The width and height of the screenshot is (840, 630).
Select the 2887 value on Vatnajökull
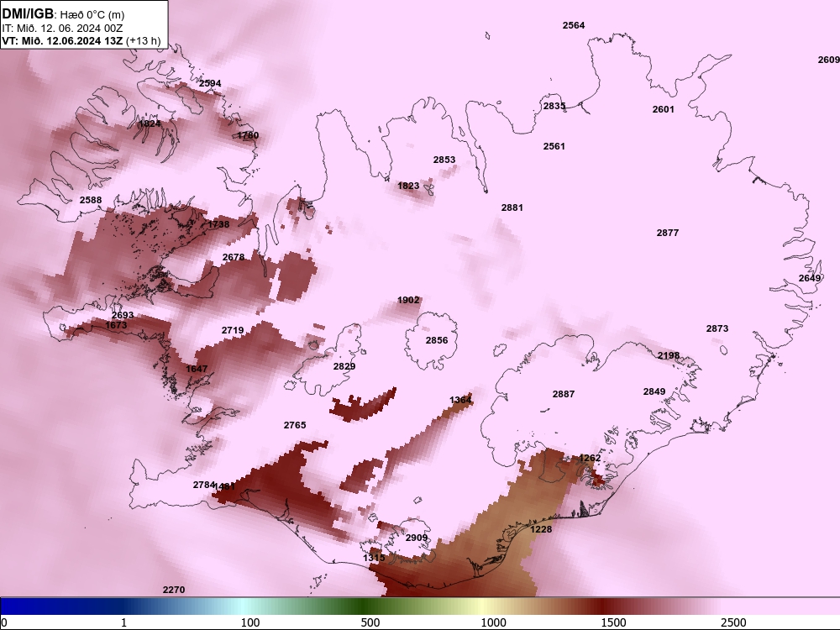pos(563,394)
